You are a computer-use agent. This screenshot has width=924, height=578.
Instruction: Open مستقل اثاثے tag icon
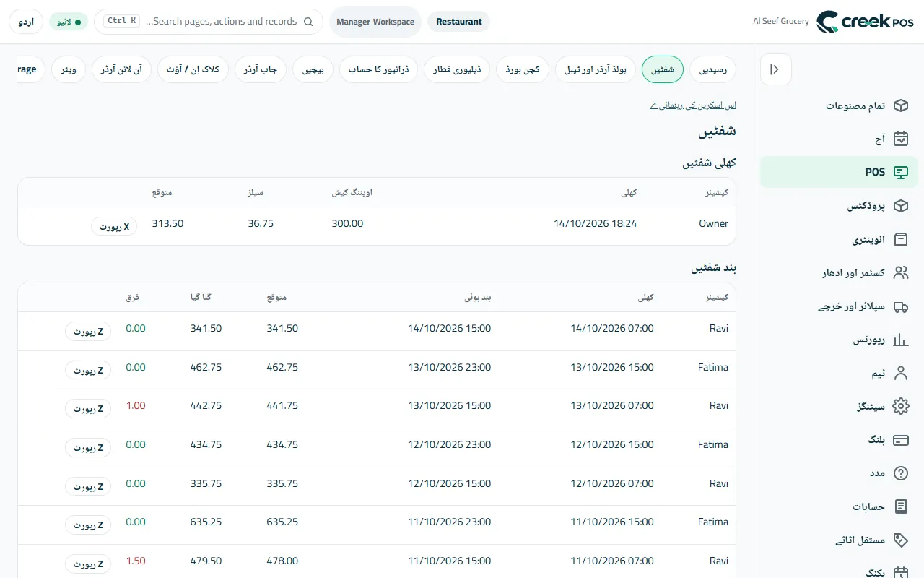click(900, 540)
